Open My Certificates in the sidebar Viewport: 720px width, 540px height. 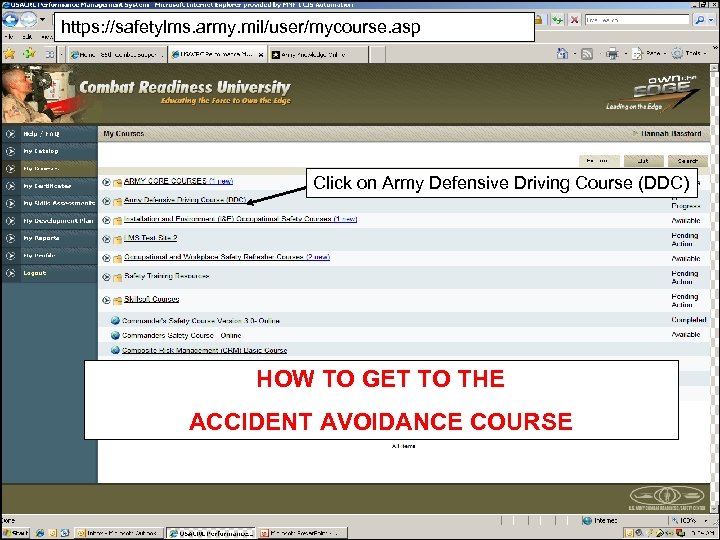click(x=50, y=186)
